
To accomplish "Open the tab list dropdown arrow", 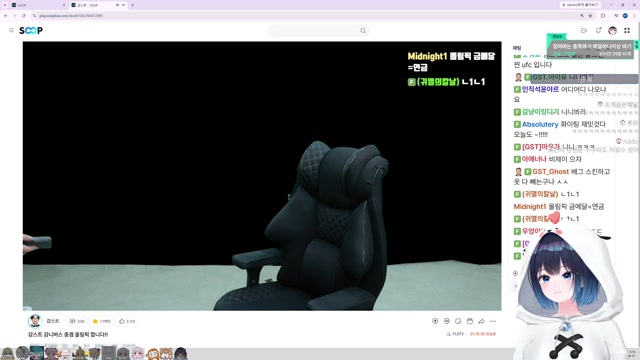I will 5,5.
